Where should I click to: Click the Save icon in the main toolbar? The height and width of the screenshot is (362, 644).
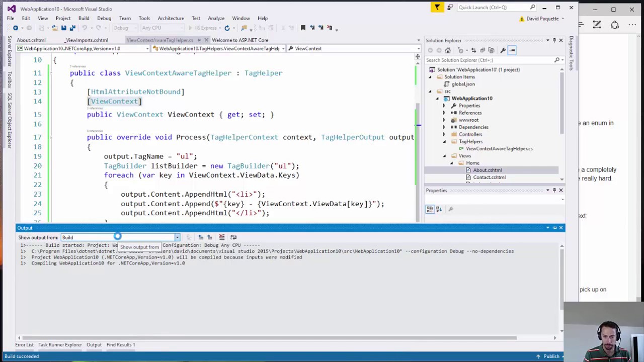(64, 28)
